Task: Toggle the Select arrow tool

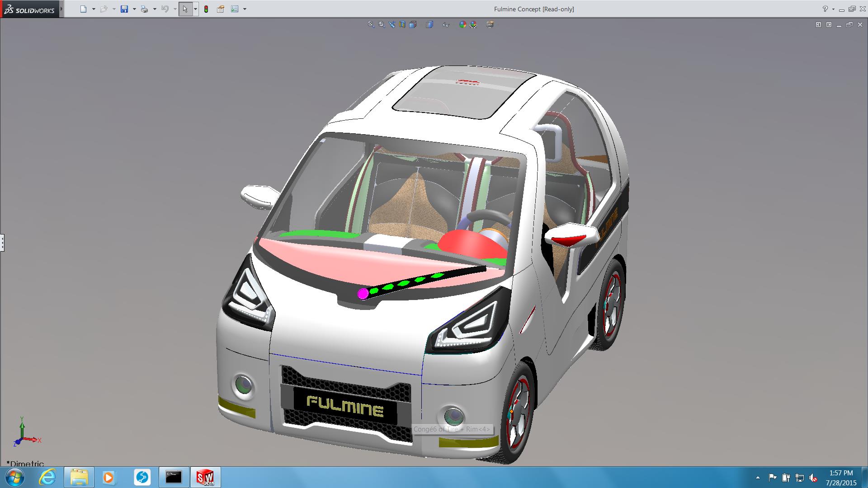Action: click(x=185, y=9)
